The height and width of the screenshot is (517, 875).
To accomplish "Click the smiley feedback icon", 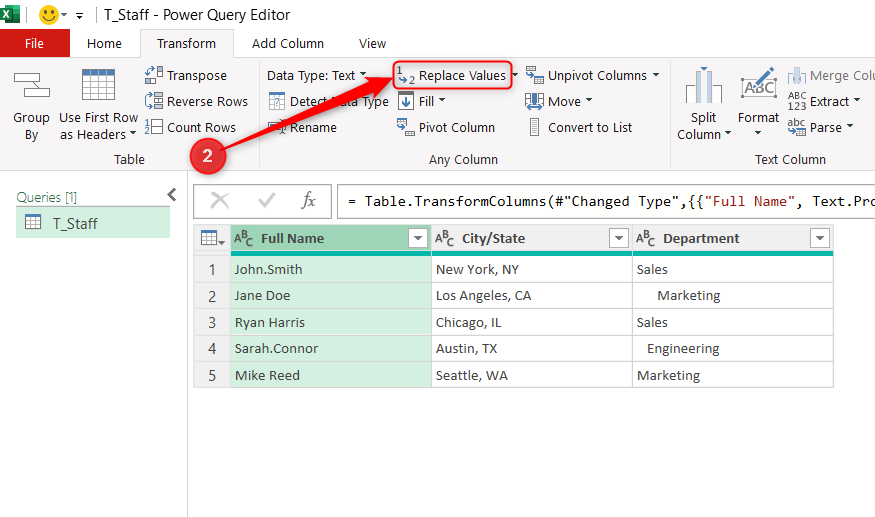I will click(x=49, y=15).
